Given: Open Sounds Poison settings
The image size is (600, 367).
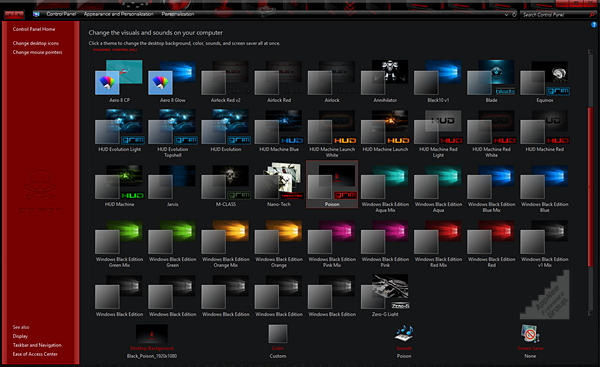Looking at the screenshot, I should 404,341.
